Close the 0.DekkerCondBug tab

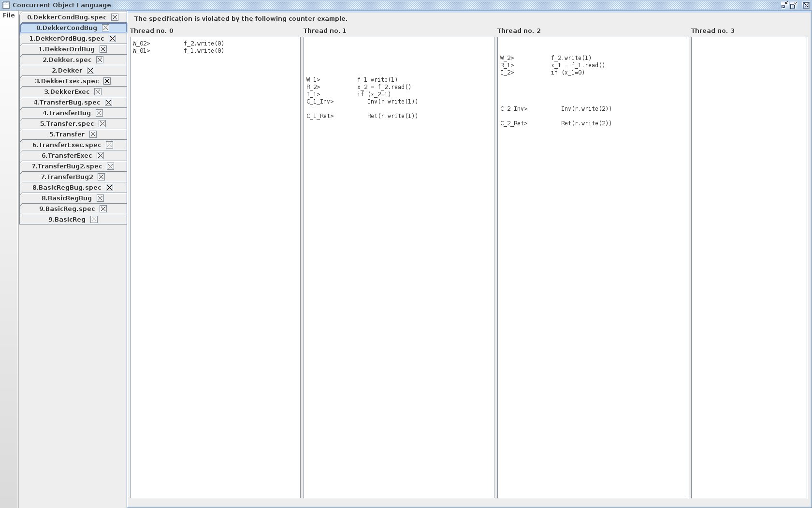[105, 28]
